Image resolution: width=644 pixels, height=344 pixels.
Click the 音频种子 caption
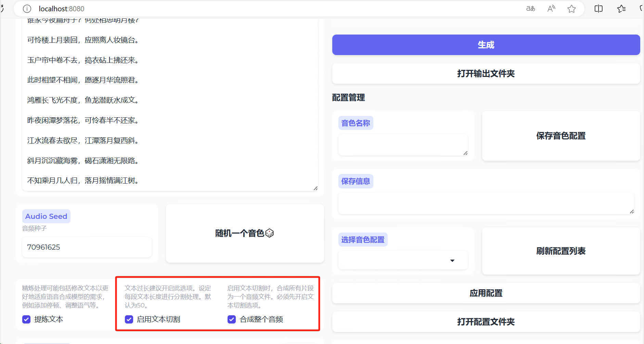click(x=35, y=228)
